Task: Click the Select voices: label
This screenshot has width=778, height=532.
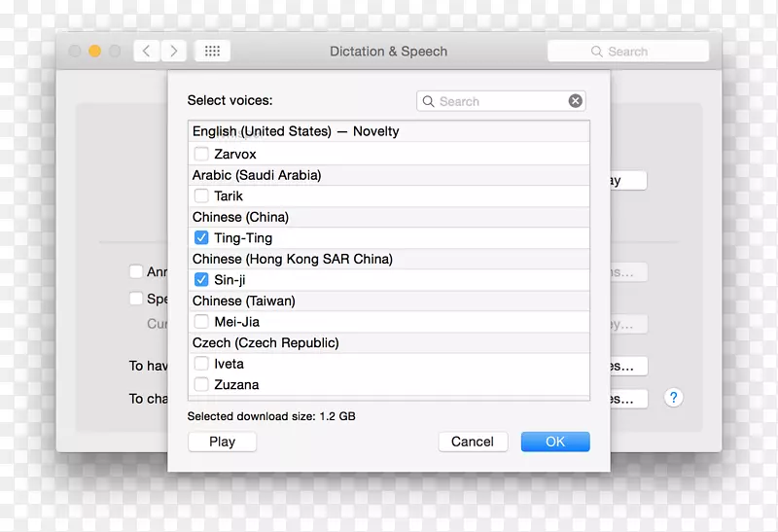Action: (x=230, y=100)
